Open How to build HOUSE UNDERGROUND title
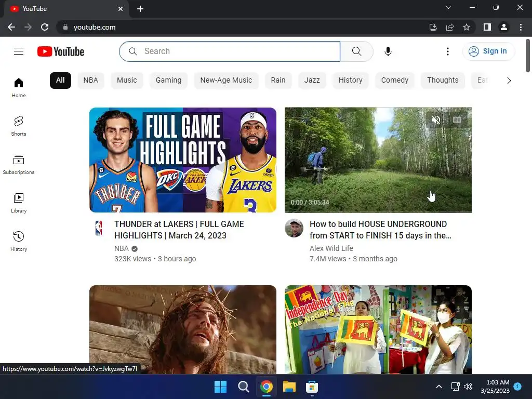 click(x=380, y=230)
